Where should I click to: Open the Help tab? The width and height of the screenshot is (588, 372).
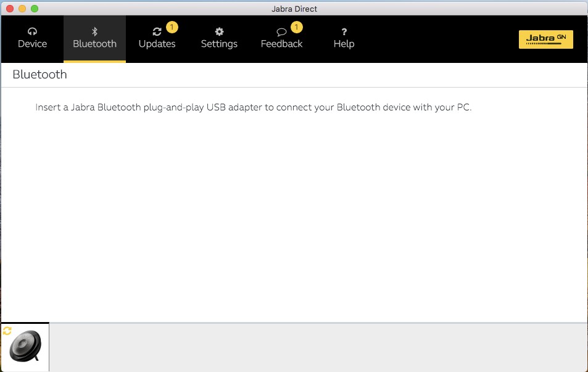[344, 39]
